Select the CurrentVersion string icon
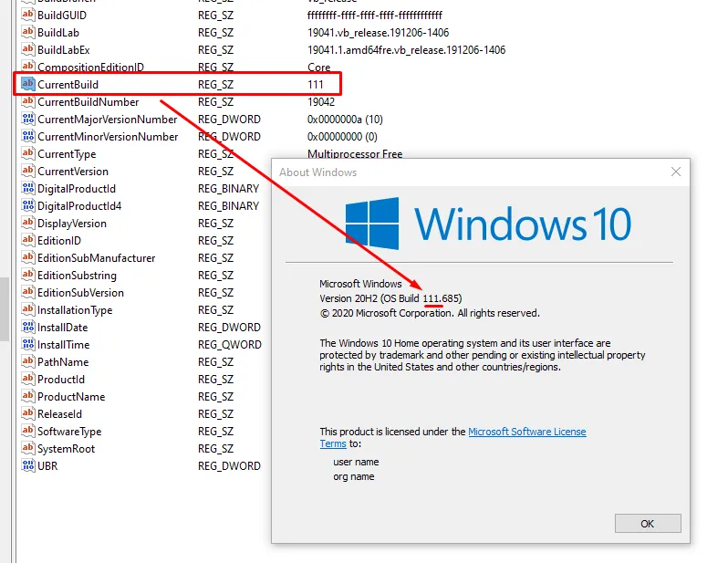 [28, 171]
